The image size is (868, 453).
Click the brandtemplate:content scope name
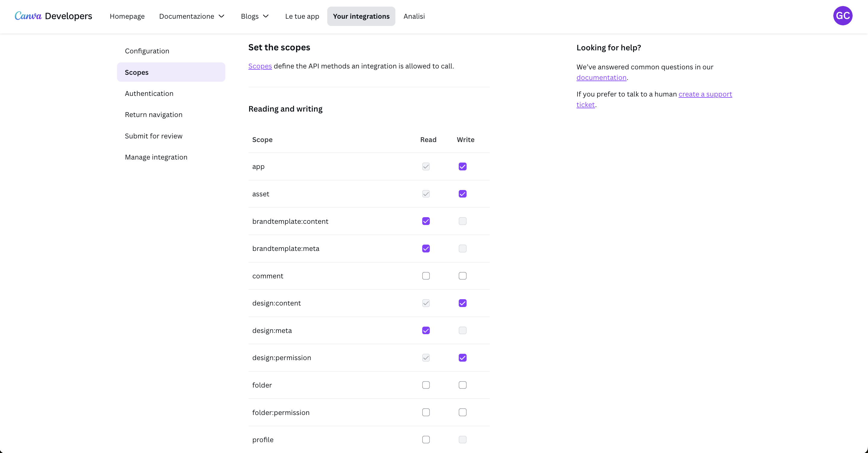click(290, 221)
